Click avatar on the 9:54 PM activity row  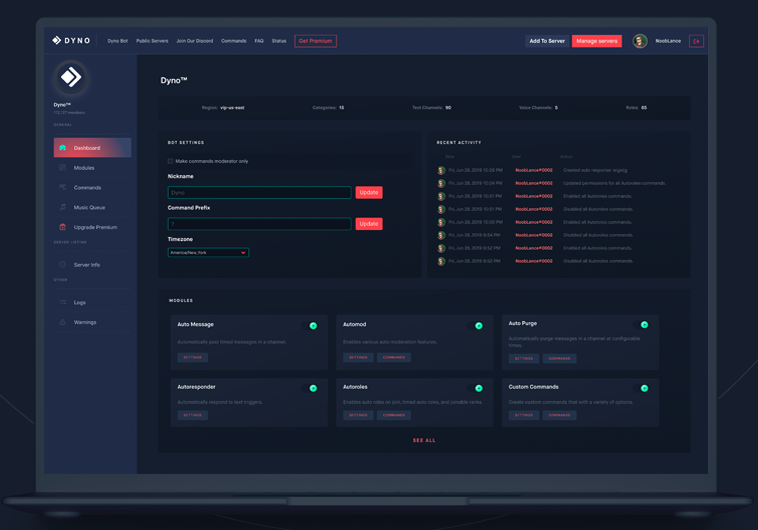pos(441,235)
